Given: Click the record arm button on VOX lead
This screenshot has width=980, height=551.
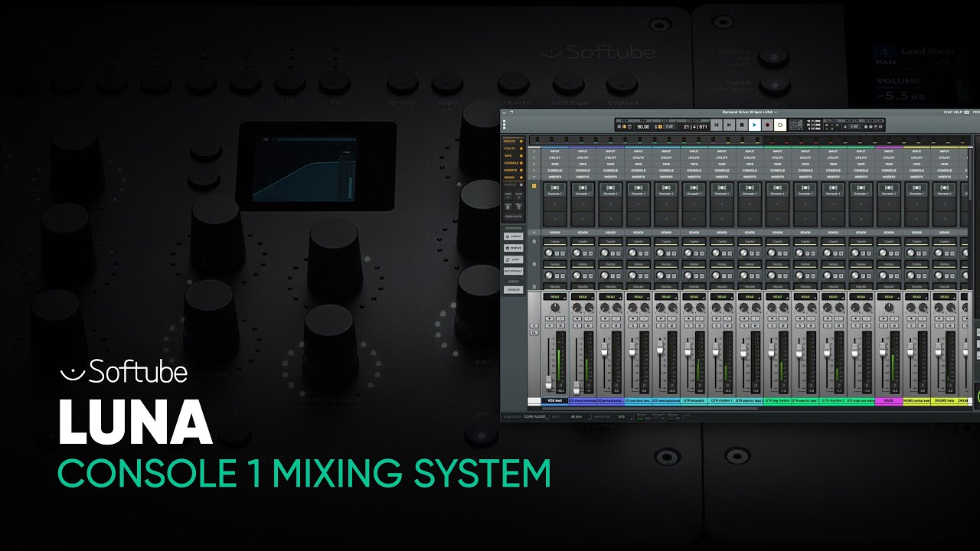Looking at the screenshot, I should (550, 318).
